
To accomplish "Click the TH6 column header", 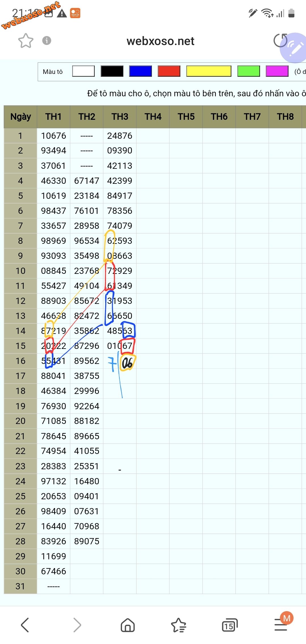I will [x=219, y=117].
